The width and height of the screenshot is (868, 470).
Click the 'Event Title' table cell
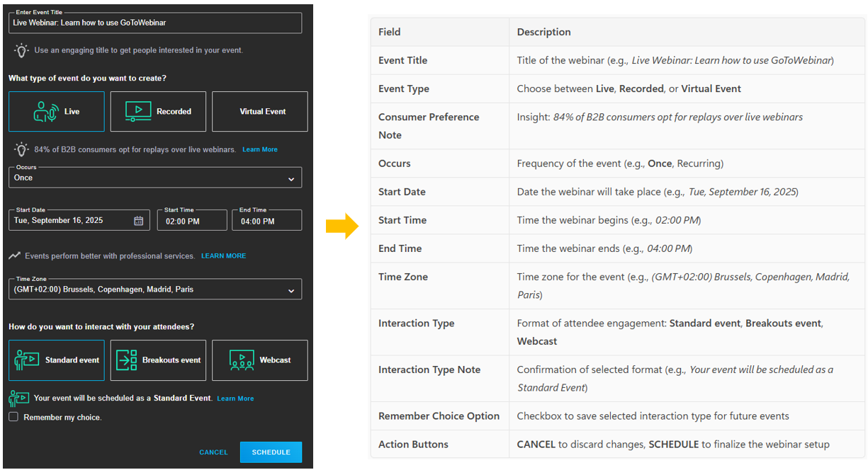coord(440,60)
